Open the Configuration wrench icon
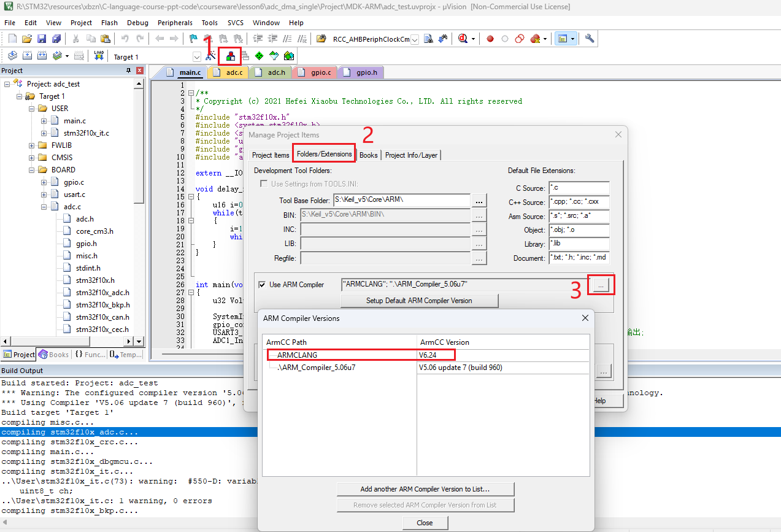 click(x=588, y=38)
